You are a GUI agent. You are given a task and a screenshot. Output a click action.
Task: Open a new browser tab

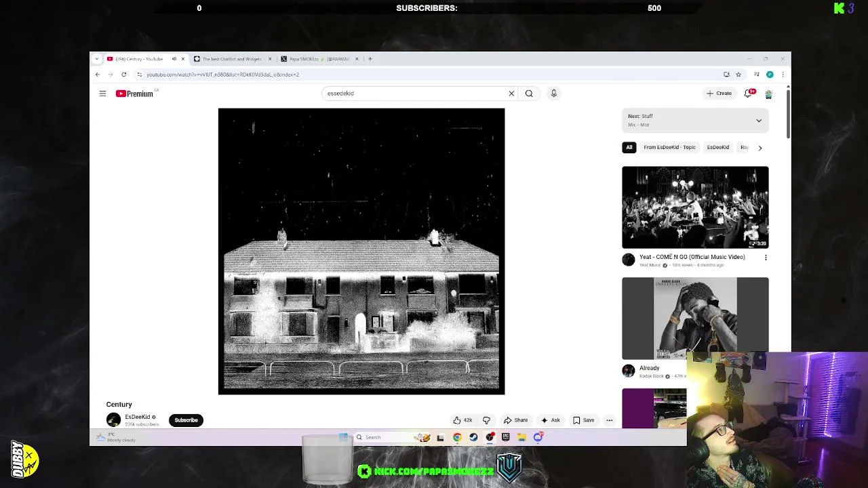click(370, 59)
